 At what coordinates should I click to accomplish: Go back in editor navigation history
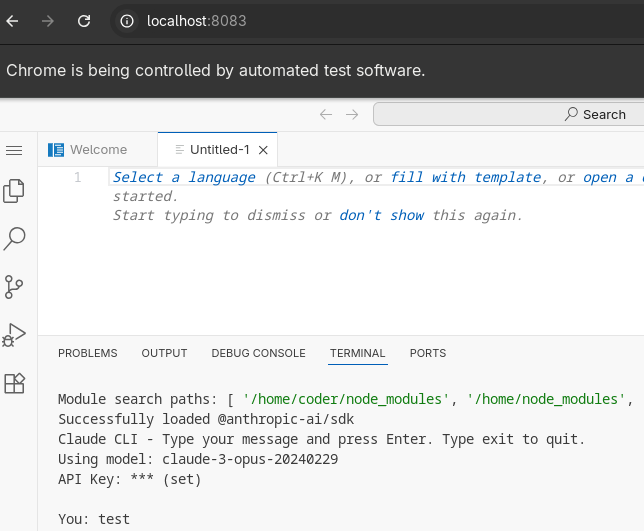[x=326, y=114]
